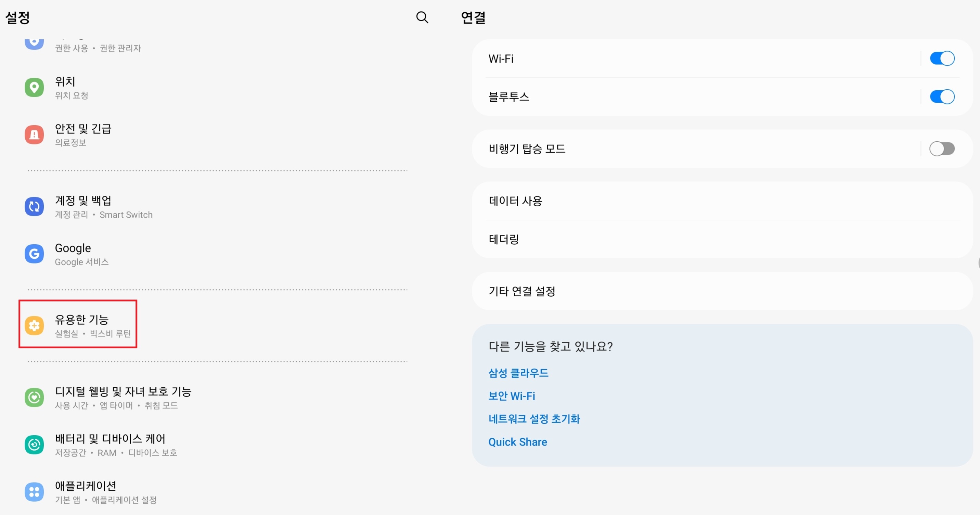Open the 데이터 사용 menu entry
The image size is (980, 515).
point(515,201)
